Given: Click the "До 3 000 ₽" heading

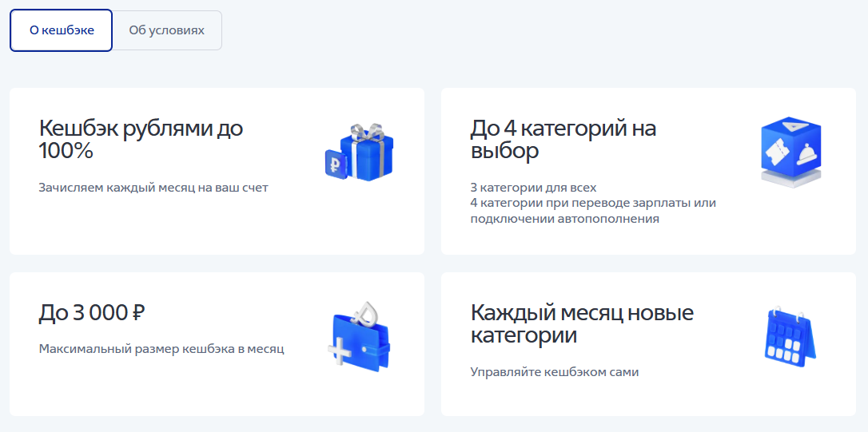Looking at the screenshot, I should [x=92, y=313].
